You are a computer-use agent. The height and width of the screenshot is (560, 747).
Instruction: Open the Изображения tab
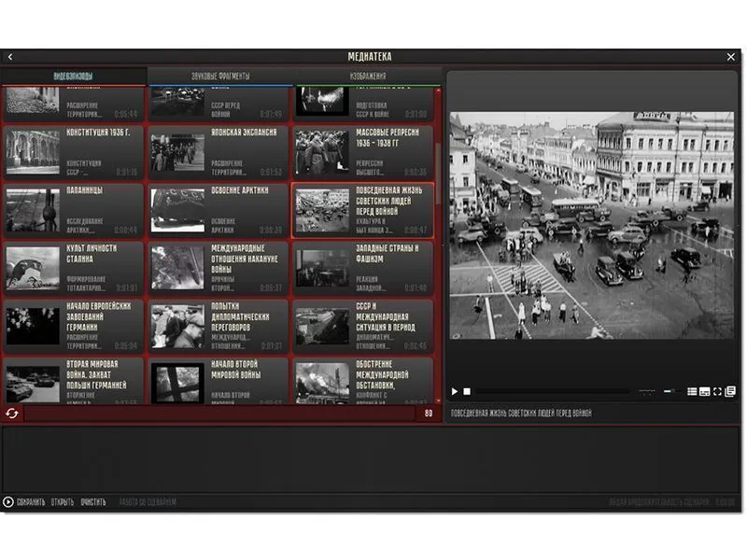368,76
